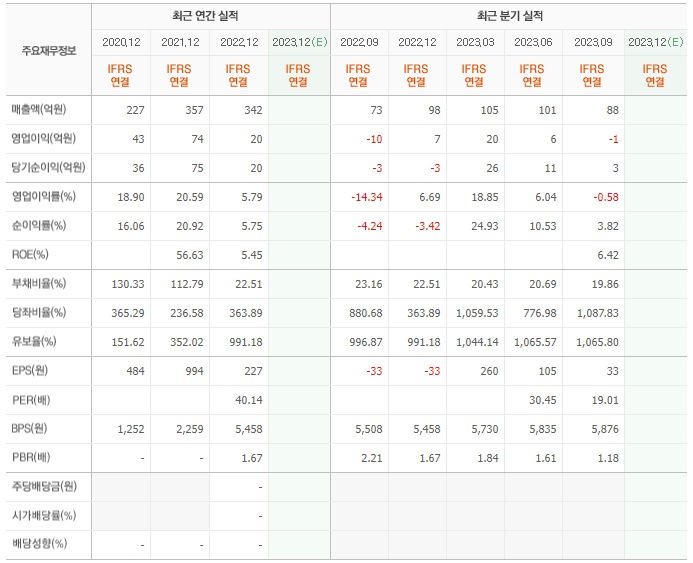The height and width of the screenshot is (563, 693).
Task: Click the 'ROE(%)' row label
Action: tap(30, 254)
